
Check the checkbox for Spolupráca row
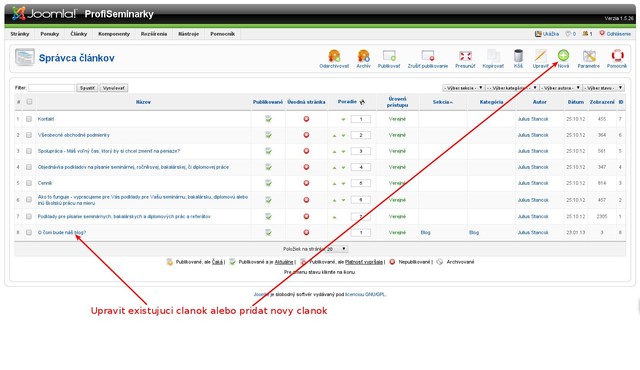[29, 151]
